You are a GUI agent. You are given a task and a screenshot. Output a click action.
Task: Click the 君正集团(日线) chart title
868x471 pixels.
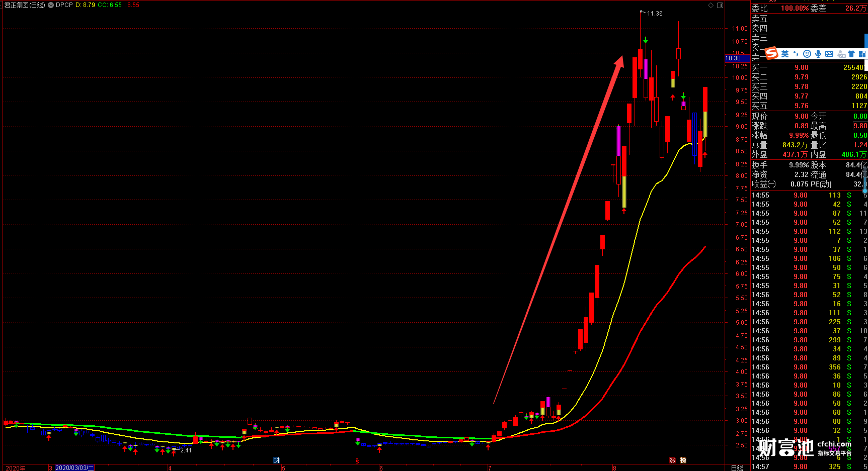click(x=25, y=5)
